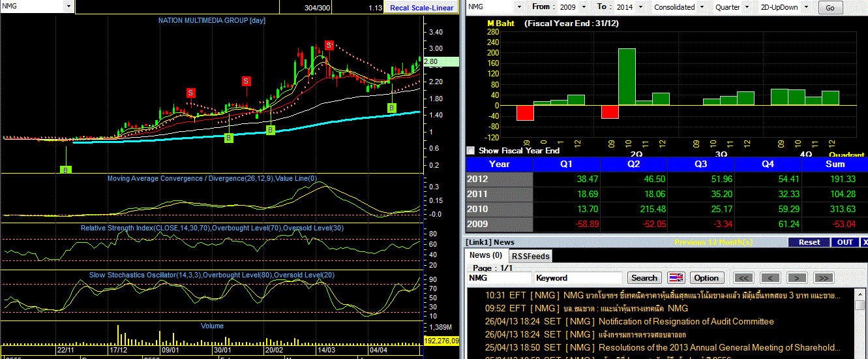Screen dimensions: 868x359
Task: Click the Go button in the financials panel
Action: coord(830,8)
